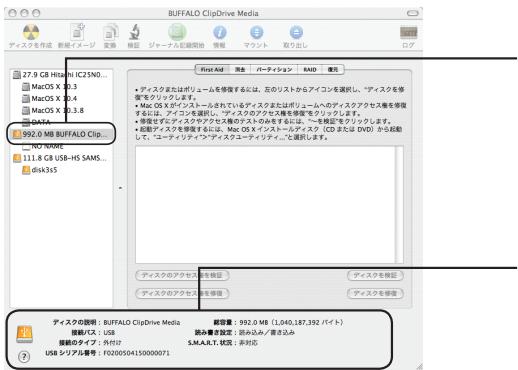The height and width of the screenshot is (370, 518).
Task: Open 新規イメージ new image toolbar icon
Action: click(77, 32)
